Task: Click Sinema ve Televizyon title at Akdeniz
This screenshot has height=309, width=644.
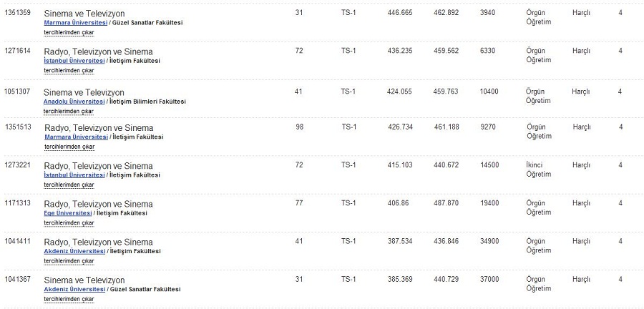Action: 84,280
